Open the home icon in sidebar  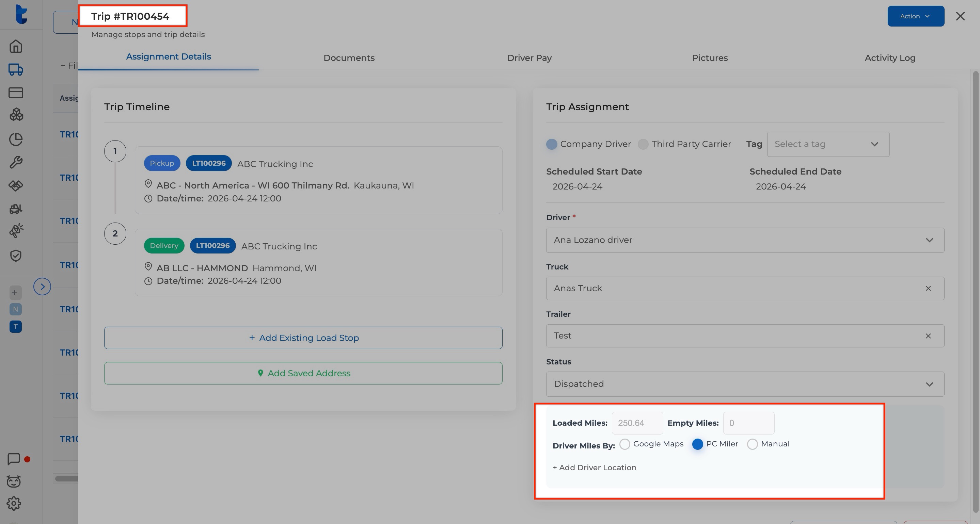[x=16, y=46]
